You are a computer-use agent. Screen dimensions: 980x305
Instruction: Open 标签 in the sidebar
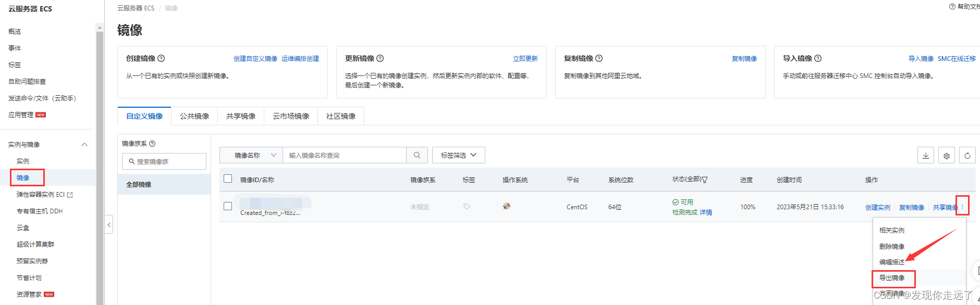[15, 65]
